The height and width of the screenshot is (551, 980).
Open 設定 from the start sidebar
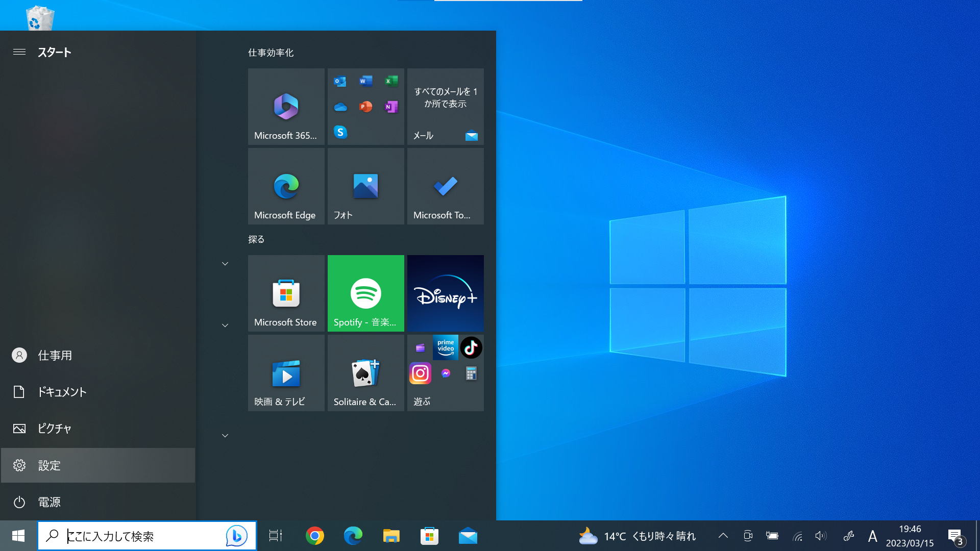point(98,465)
